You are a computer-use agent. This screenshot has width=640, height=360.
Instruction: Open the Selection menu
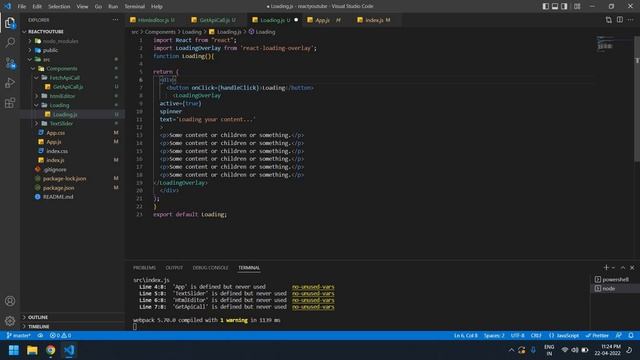coord(59,6)
